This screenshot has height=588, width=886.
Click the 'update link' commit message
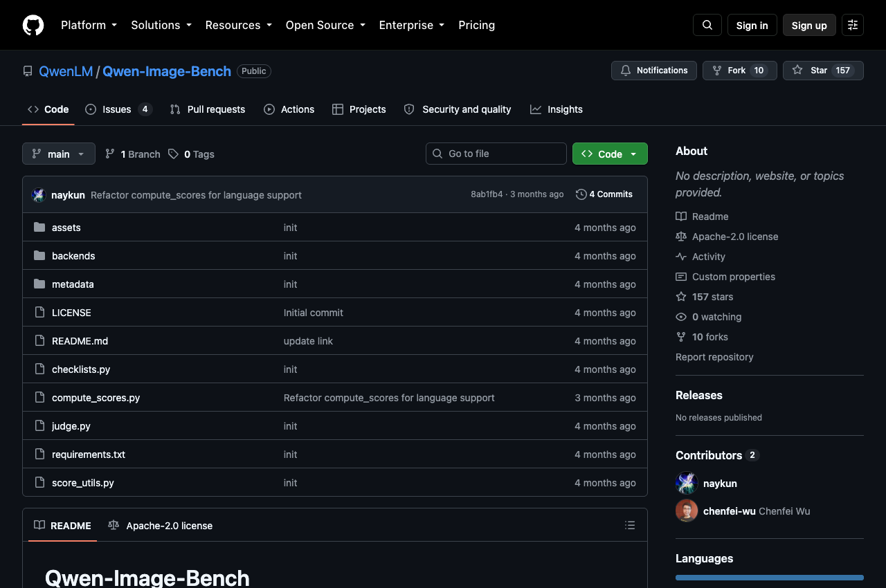point(308,341)
